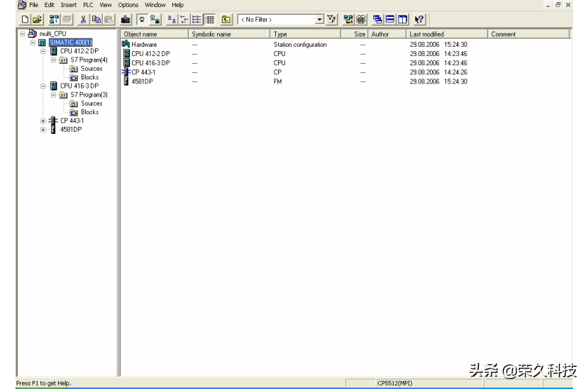Viewport: 588px width, 389px height.
Task: Double-check Hardware station configuration icon in list
Action: pyautogui.click(x=126, y=45)
